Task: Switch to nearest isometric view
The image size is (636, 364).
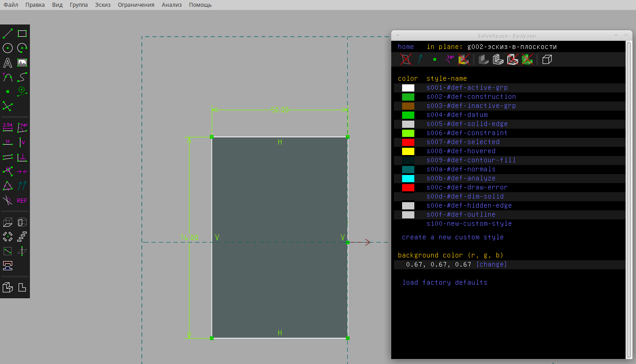Action: click(8, 287)
